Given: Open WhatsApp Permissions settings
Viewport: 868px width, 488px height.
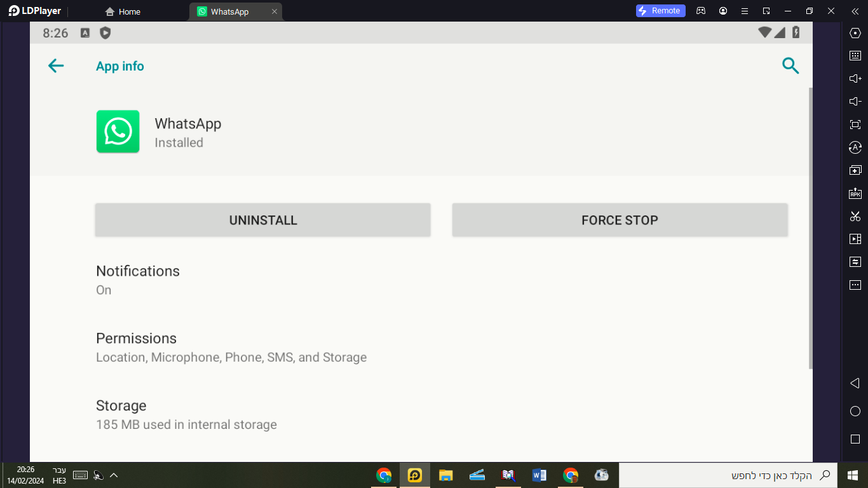Looking at the screenshot, I should click(x=421, y=348).
